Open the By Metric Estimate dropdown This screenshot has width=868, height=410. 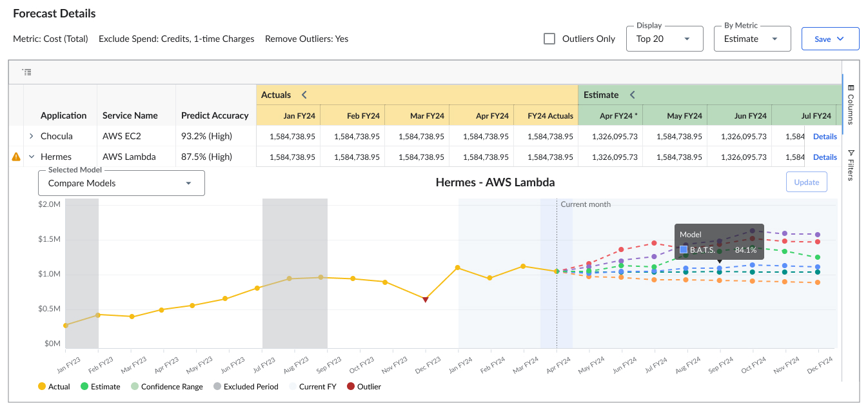[752, 39]
